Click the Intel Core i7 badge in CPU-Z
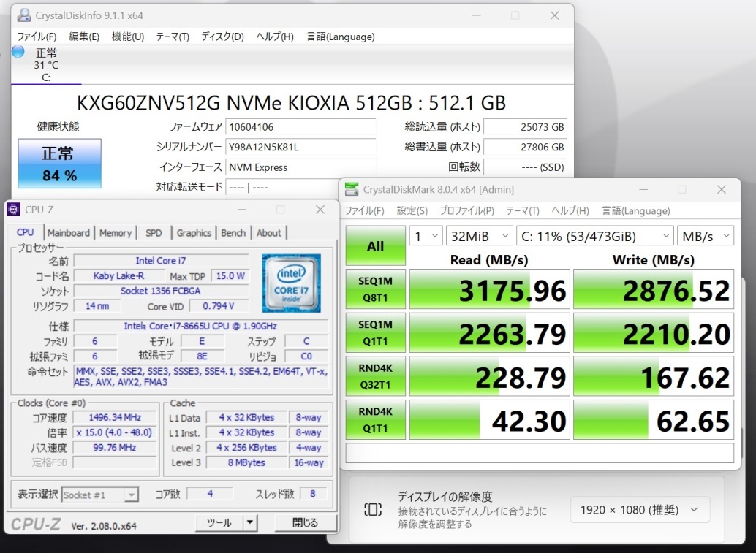The width and height of the screenshot is (756, 553). point(292,285)
